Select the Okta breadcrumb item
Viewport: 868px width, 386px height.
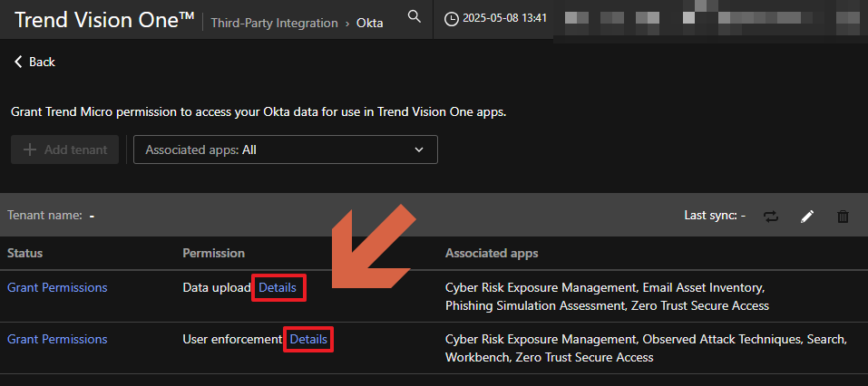point(368,24)
